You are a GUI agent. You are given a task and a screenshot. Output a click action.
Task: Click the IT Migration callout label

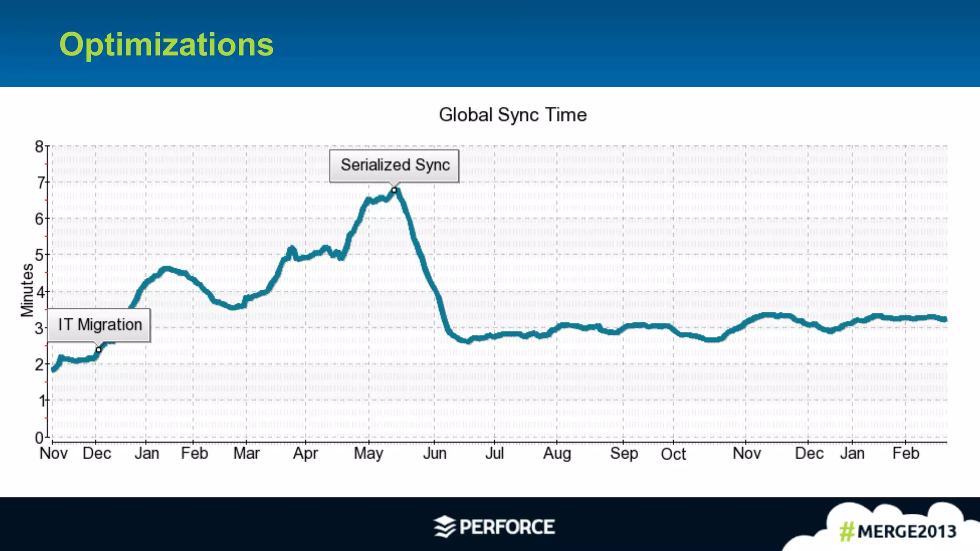pos(100,325)
